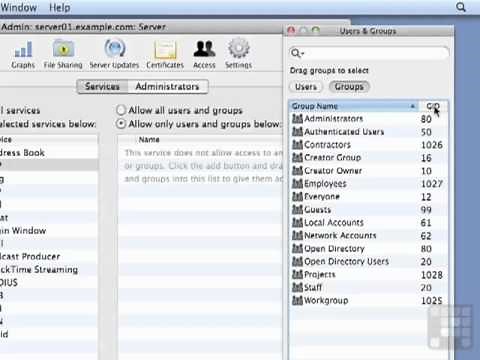Image resolution: width=480 pixels, height=360 pixels.
Task: Select the Projects group name
Action: tap(320, 274)
